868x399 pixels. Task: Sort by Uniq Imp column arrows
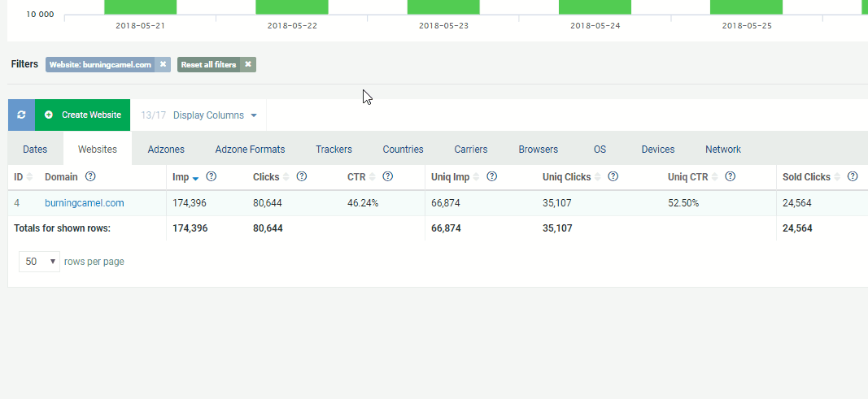pyautogui.click(x=476, y=177)
